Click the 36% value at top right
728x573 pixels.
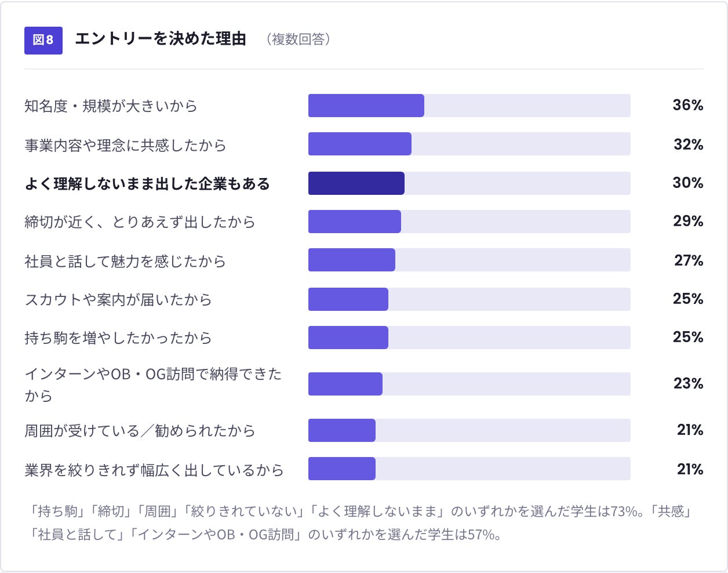point(688,105)
